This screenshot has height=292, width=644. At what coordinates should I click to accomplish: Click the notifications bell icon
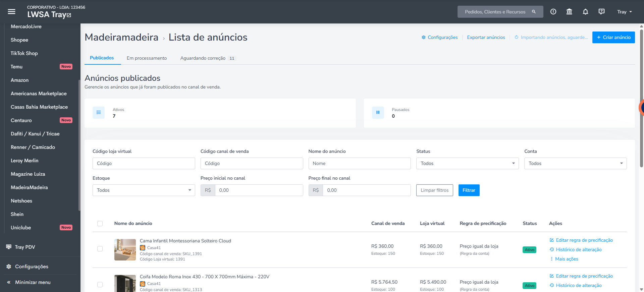point(585,12)
